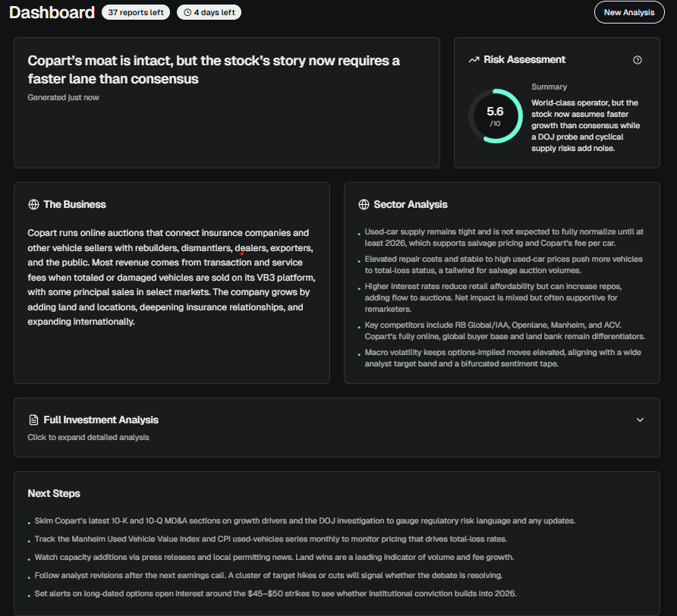Viewport: 677px width, 616px height.
Task: Click the 'Track the Manheim Used Vehicle' step
Action: click(271, 539)
